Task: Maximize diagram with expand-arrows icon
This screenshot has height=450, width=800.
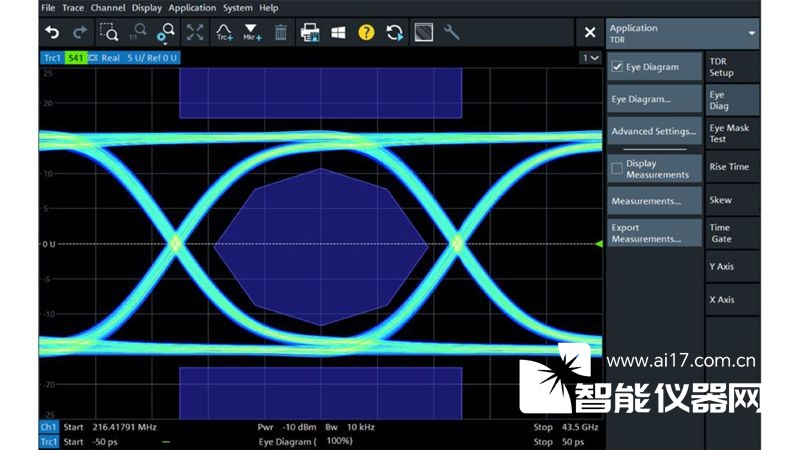Action: pos(195,33)
